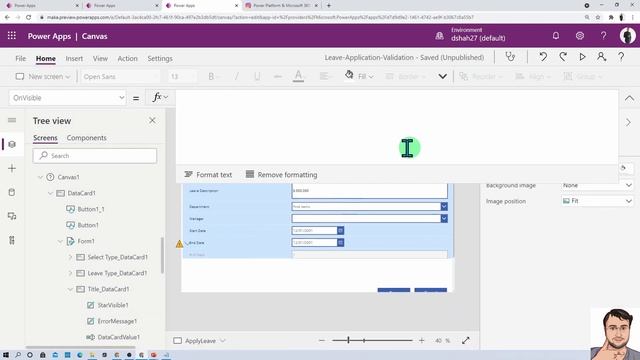This screenshot has height=360, width=640.
Task: Select Button1_1 in the tree view
Action: click(91, 209)
